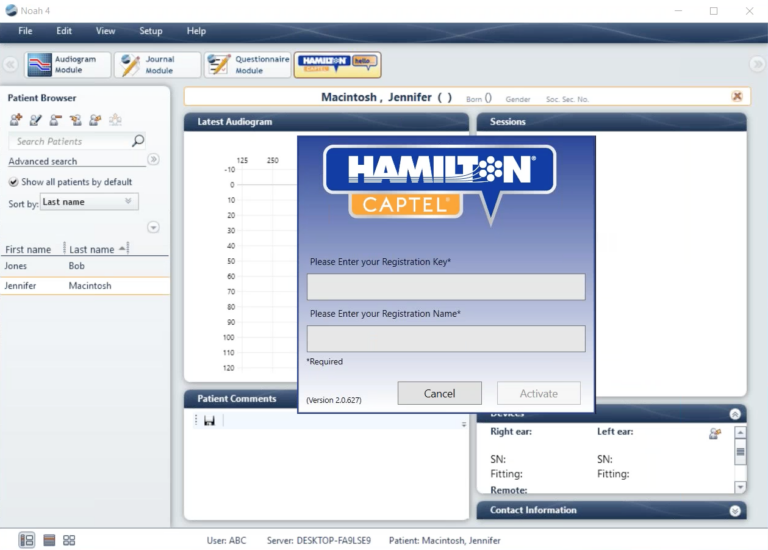Uncheck Show all patients by default

coord(14,182)
